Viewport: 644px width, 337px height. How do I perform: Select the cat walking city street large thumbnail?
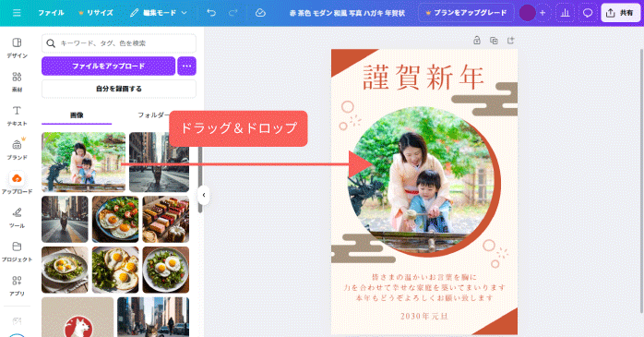pyautogui.click(x=159, y=162)
